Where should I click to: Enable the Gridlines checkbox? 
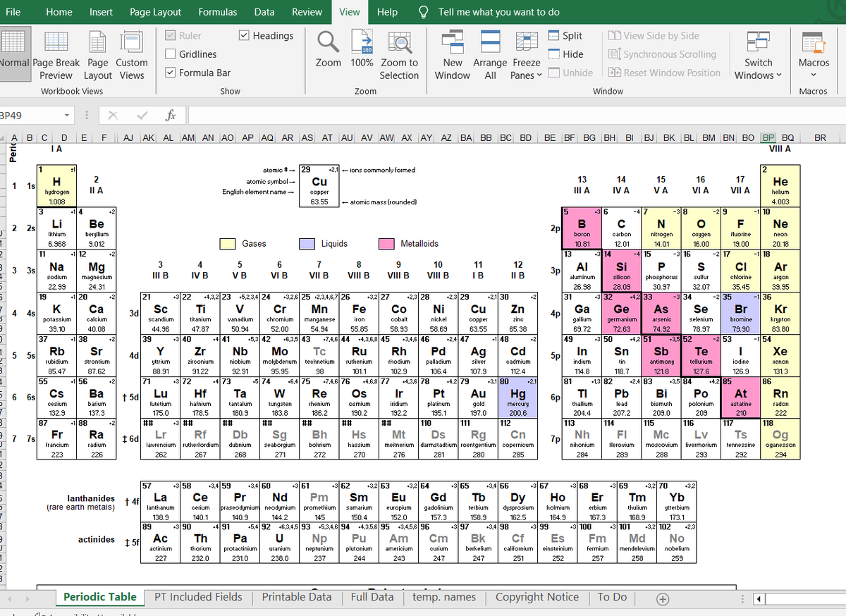click(171, 54)
